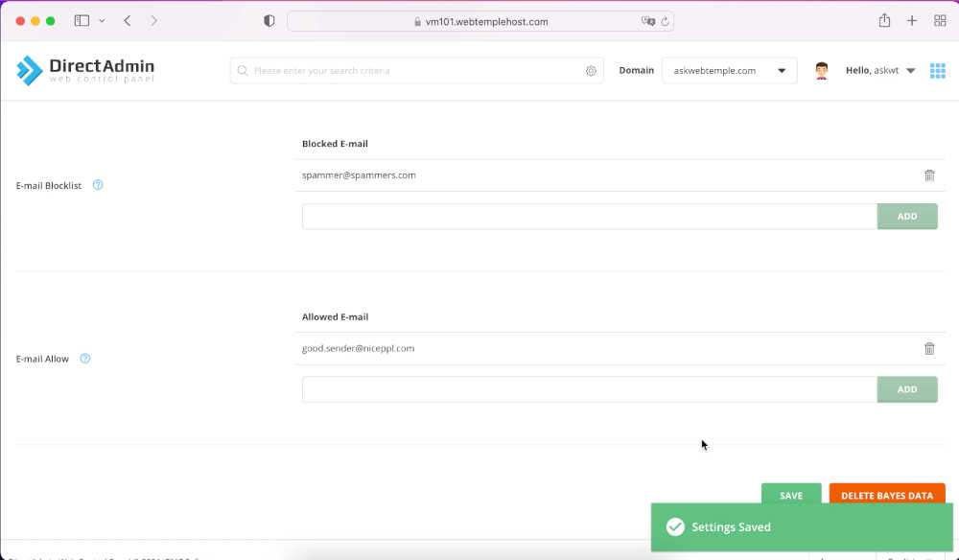Expand the sidebar options chevron
The height and width of the screenshot is (560, 959).
point(102,21)
